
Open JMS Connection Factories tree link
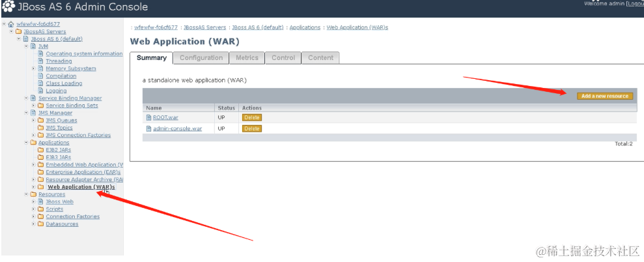pos(78,136)
